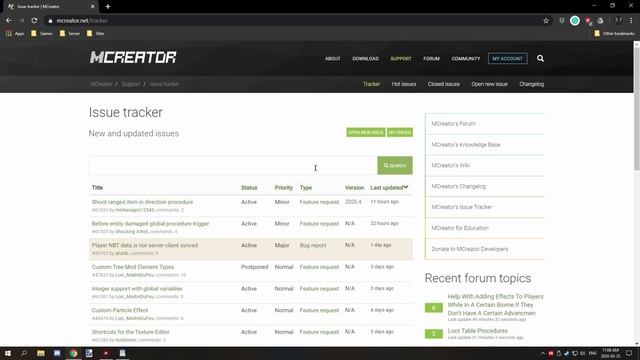Close the Issue tracker browser tab

[93, 7]
